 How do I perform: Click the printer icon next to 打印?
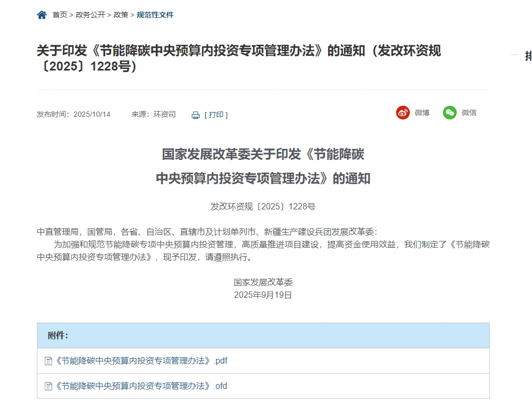[195, 115]
